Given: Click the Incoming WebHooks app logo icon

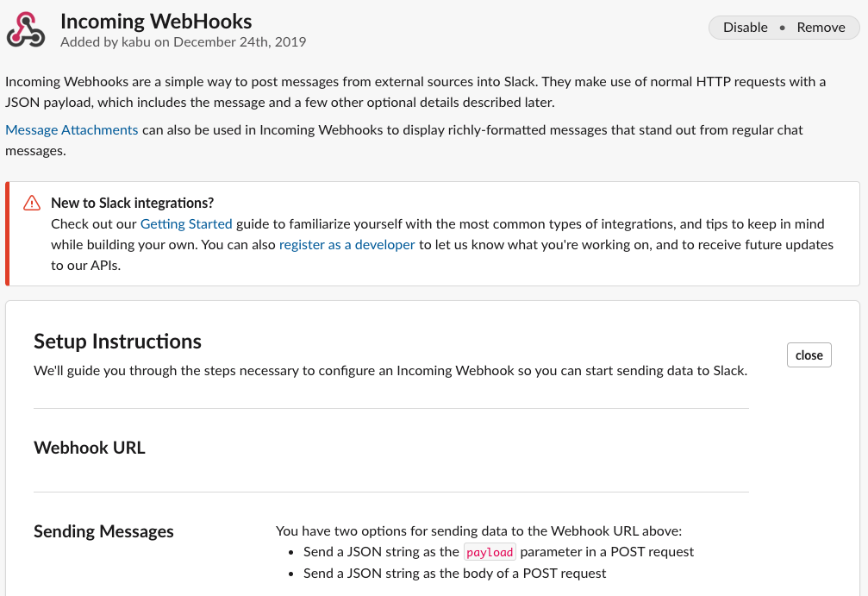Looking at the screenshot, I should point(25,30).
